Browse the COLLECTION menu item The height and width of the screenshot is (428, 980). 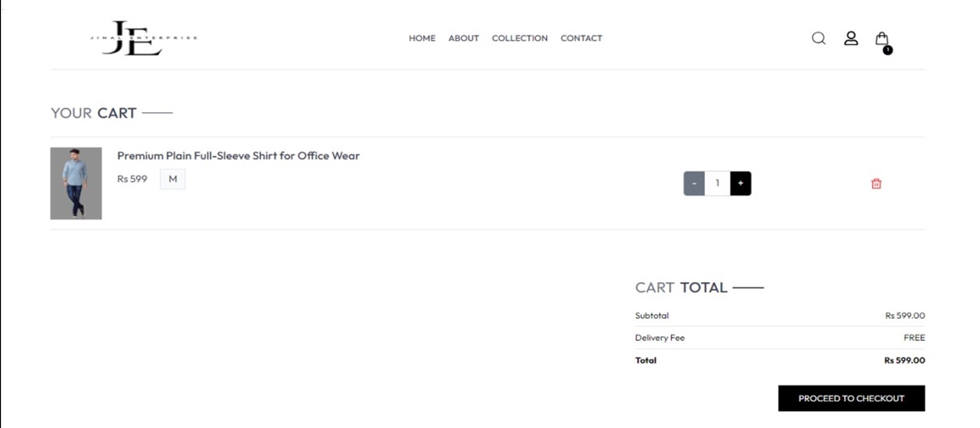520,38
